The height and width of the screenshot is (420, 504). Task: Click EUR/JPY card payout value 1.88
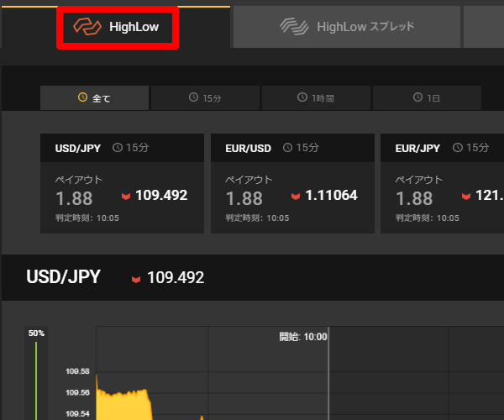pos(414,198)
